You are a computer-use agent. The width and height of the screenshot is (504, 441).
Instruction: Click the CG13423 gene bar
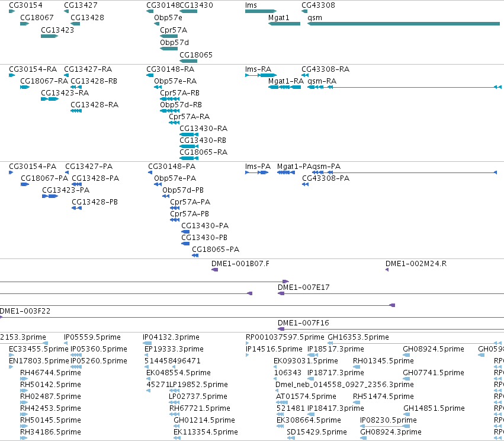point(50,36)
